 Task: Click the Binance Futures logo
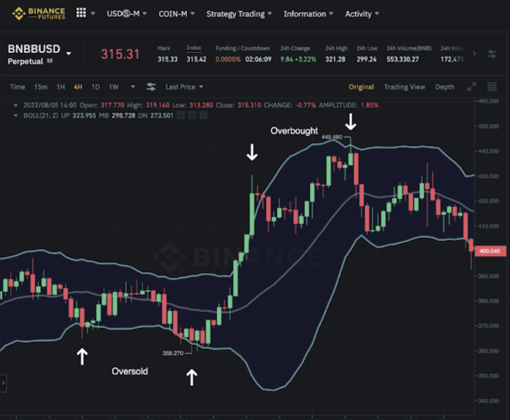coord(39,13)
